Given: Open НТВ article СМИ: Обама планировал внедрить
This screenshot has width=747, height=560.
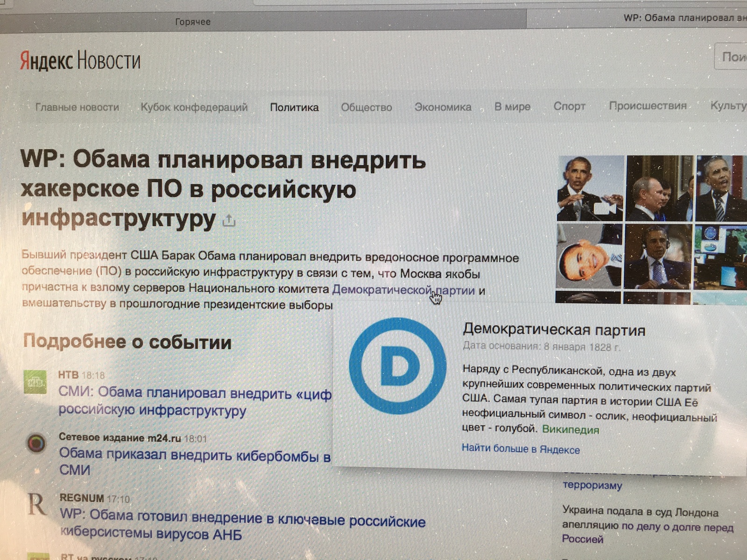Looking at the screenshot, I should tap(195, 402).
